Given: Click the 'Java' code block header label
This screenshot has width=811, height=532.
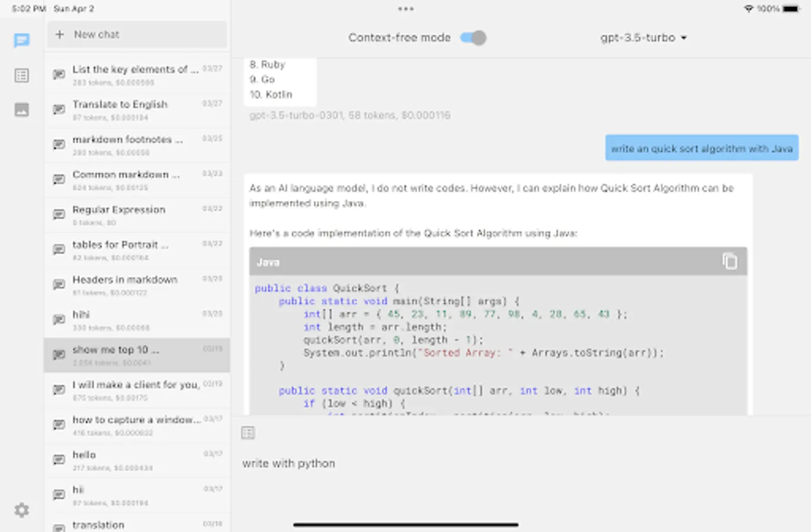Looking at the screenshot, I should point(268,262).
